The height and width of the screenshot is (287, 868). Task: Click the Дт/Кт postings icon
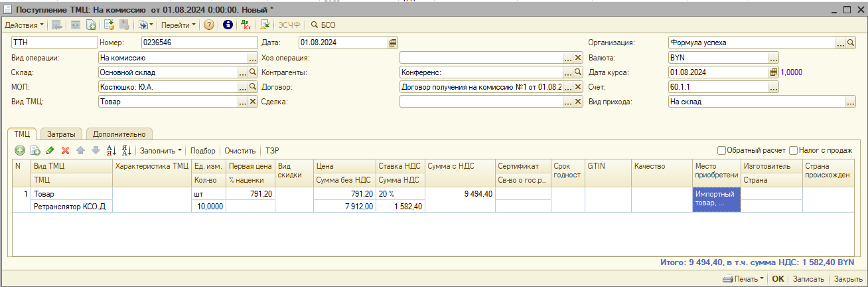pyautogui.click(x=246, y=25)
